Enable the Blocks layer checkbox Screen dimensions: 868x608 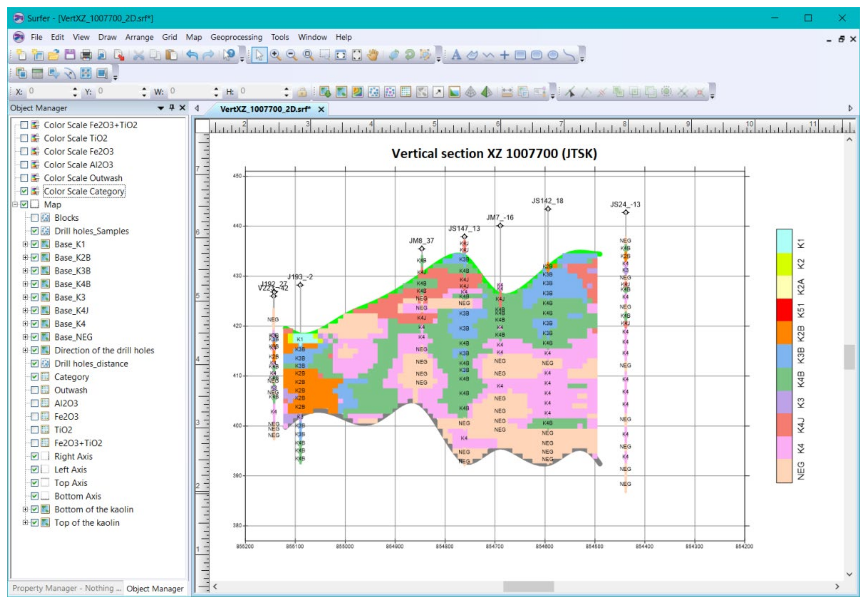(x=34, y=218)
